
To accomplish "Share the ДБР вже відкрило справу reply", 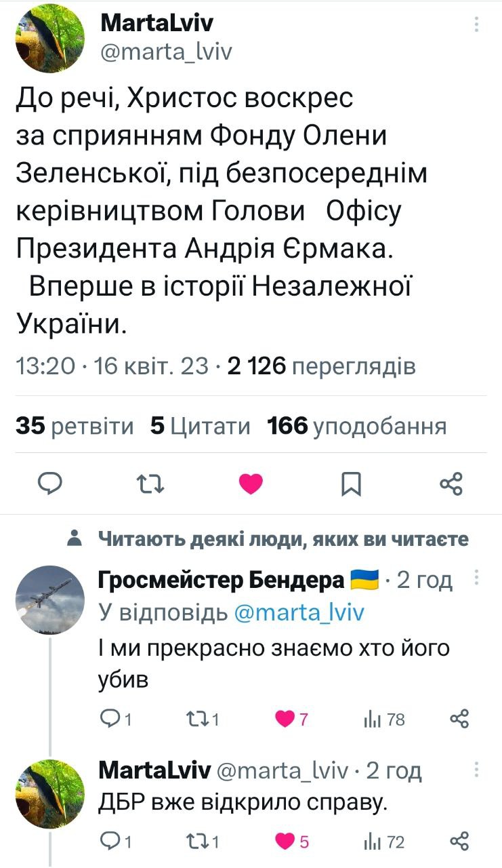I will point(460,842).
